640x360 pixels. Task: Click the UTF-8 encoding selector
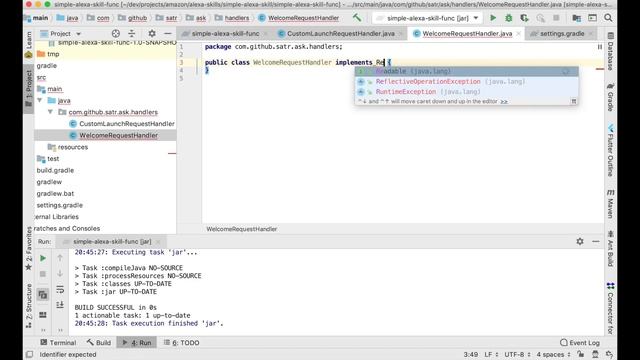(x=517, y=354)
